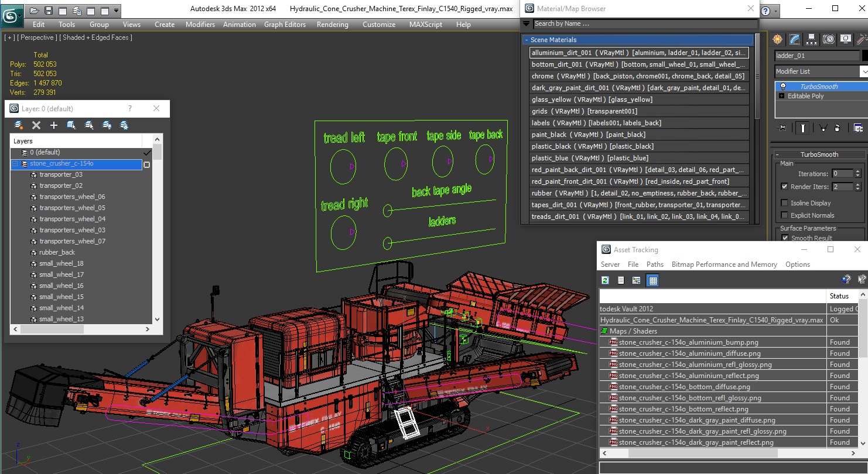Toggle Show End Result icon under modifier stack
The image size is (868, 474).
pos(803,128)
